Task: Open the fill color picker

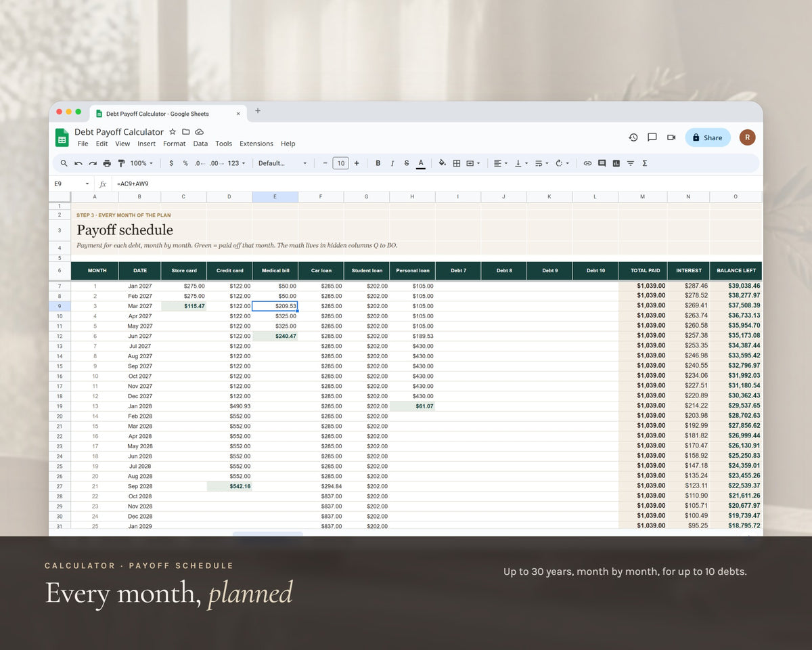Action: point(443,163)
